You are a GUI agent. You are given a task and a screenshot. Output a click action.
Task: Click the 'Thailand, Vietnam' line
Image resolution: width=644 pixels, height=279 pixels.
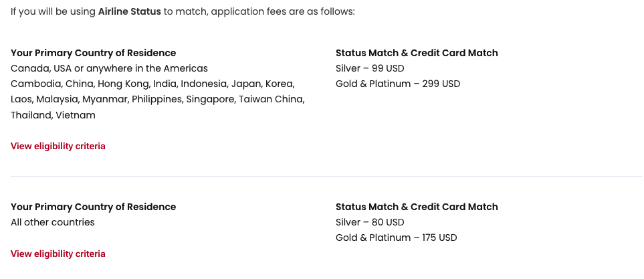point(53,115)
